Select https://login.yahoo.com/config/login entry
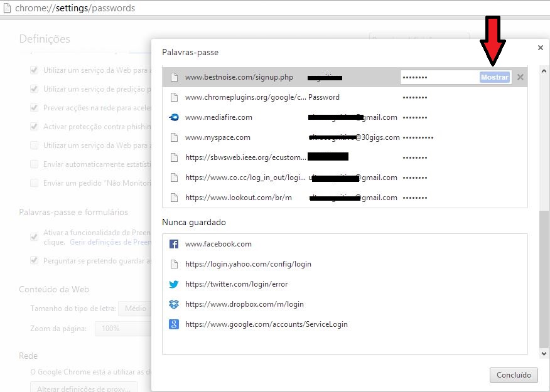The height and width of the screenshot is (392, 550). [345, 264]
